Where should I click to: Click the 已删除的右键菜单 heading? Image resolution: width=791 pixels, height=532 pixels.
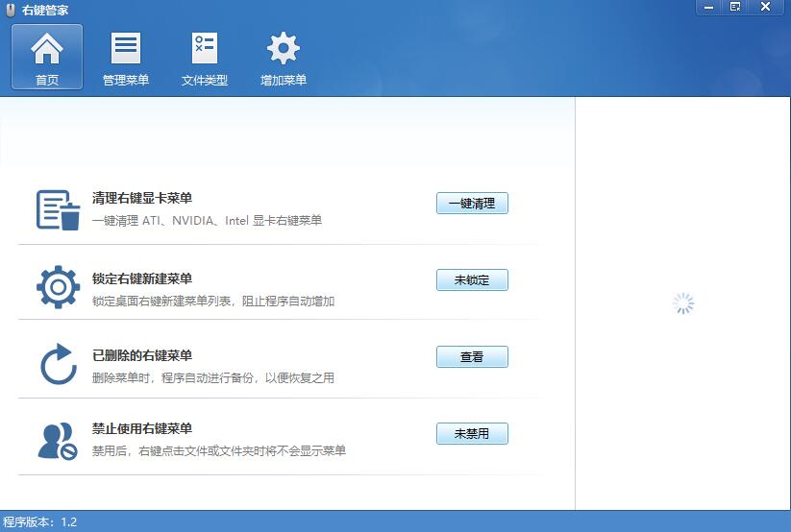coord(142,355)
